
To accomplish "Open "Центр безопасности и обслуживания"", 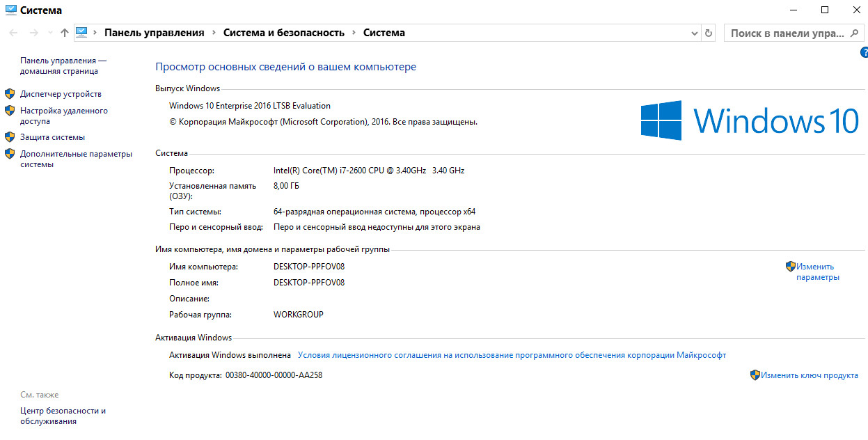I will [x=63, y=416].
